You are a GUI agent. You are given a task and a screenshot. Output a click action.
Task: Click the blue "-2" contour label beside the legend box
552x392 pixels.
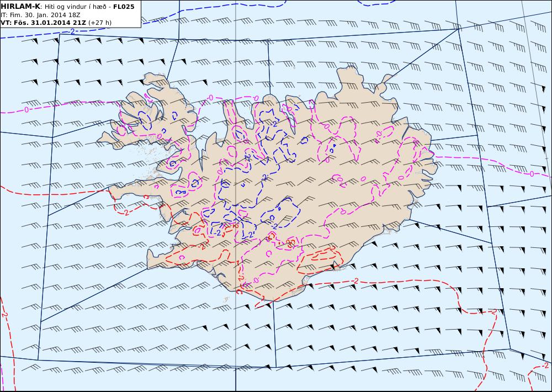[71, 31]
